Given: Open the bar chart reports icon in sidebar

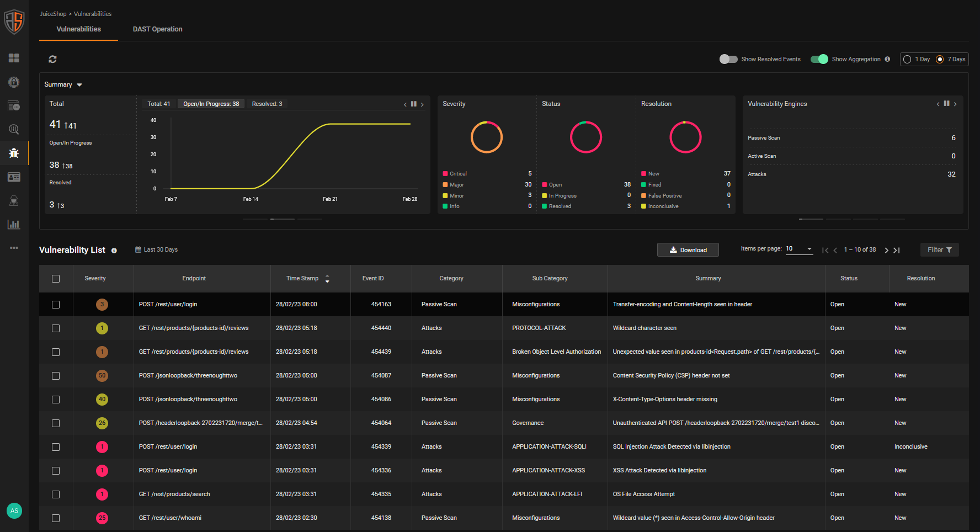Looking at the screenshot, I should point(14,224).
